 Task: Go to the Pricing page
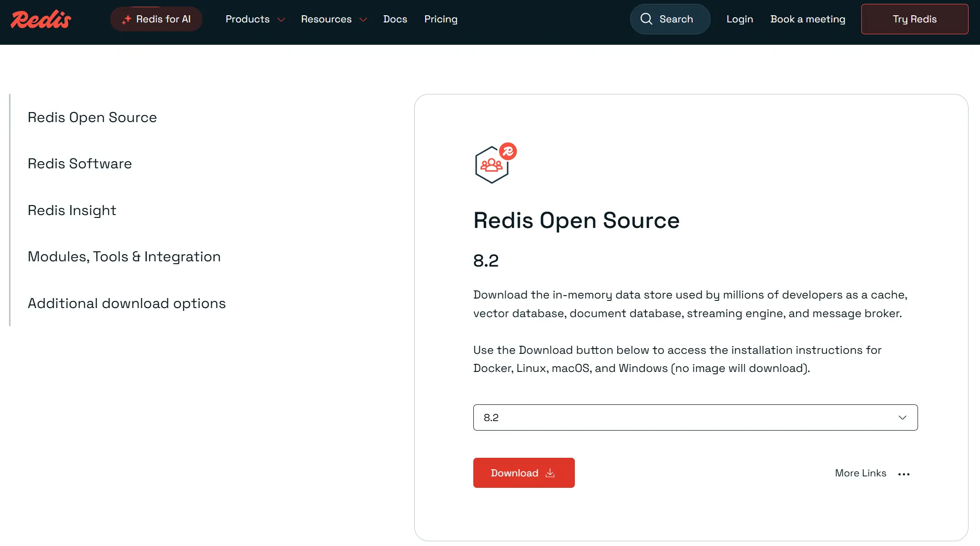pos(440,19)
